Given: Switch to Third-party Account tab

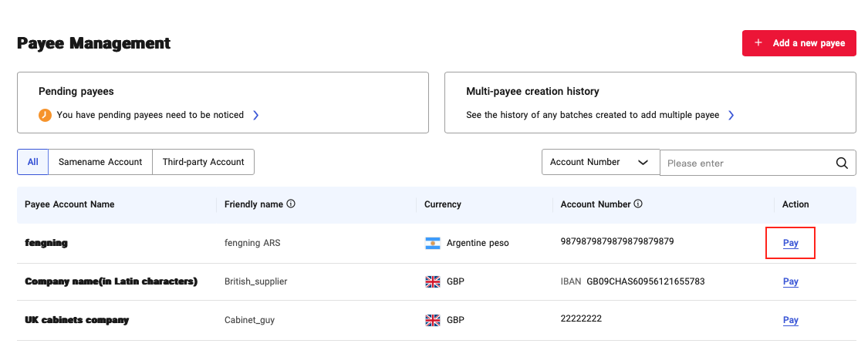Looking at the screenshot, I should (x=203, y=162).
